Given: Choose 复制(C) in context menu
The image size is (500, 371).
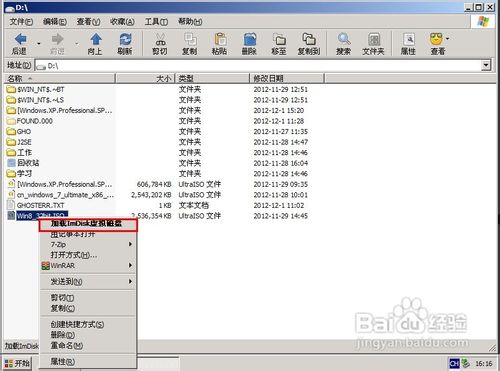Looking at the screenshot, I should (x=88, y=308).
